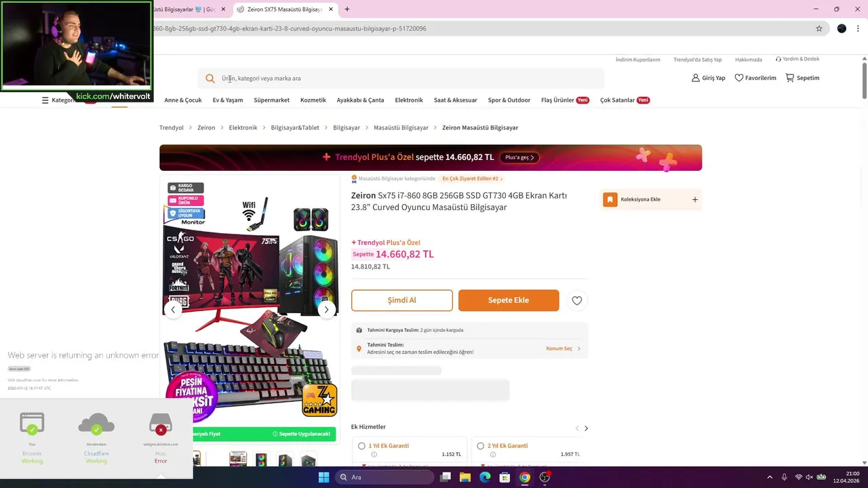This screenshot has width=868, height=488.
Task: Add product to favorites with heart icon
Action: tap(577, 300)
